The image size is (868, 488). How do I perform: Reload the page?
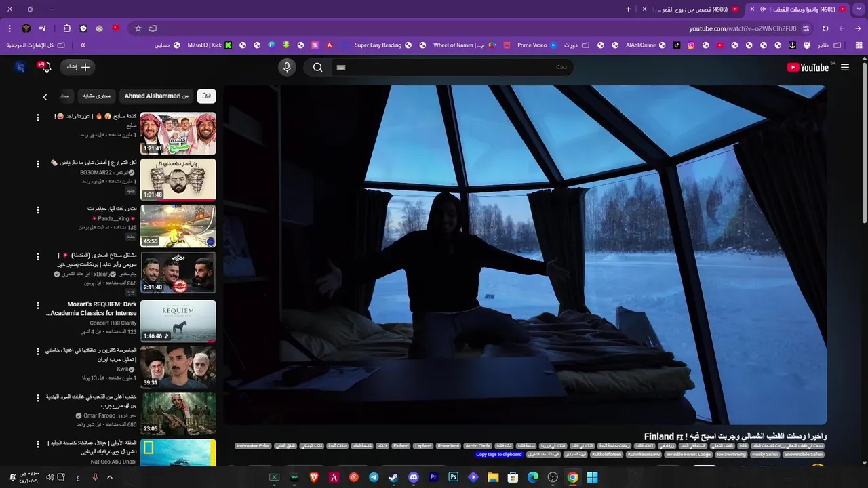click(x=825, y=28)
